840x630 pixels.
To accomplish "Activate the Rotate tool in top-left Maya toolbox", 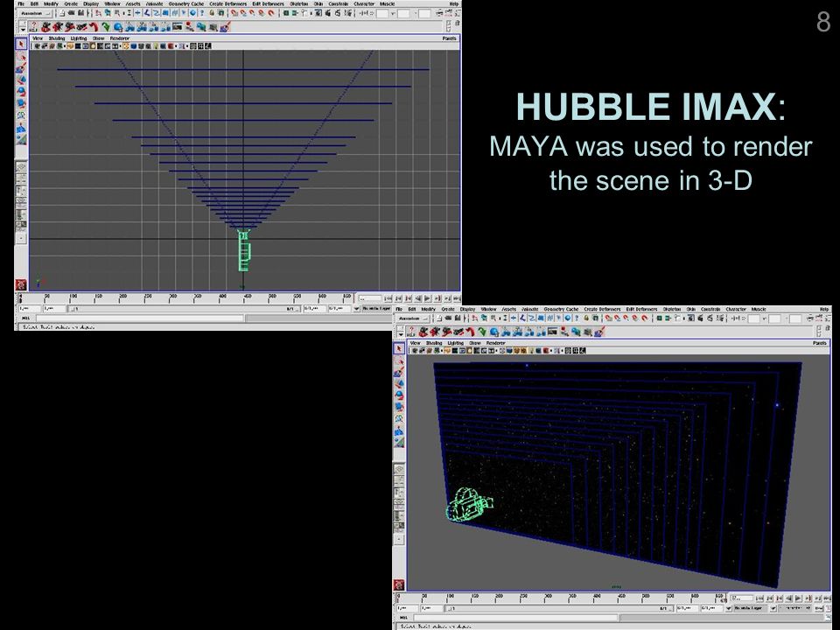I will pos(21,92).
